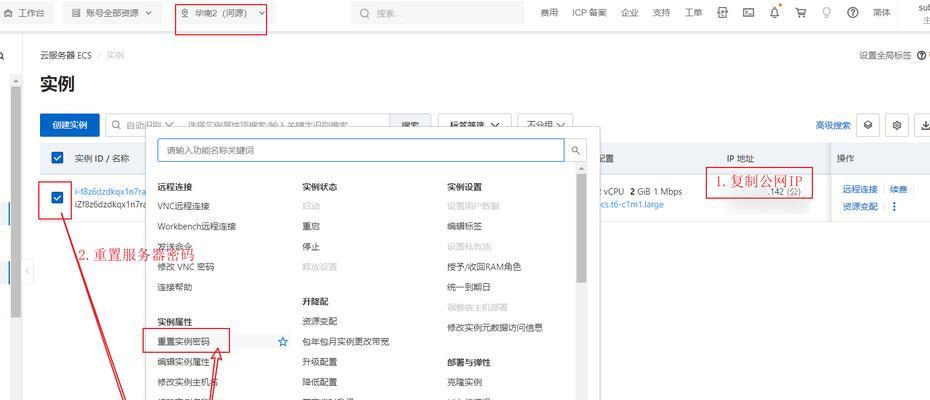Image resolution: width=930 pixels, height=400 pixels.
Task: Open the 工单 top navigation item
Action: click(693, 12)
